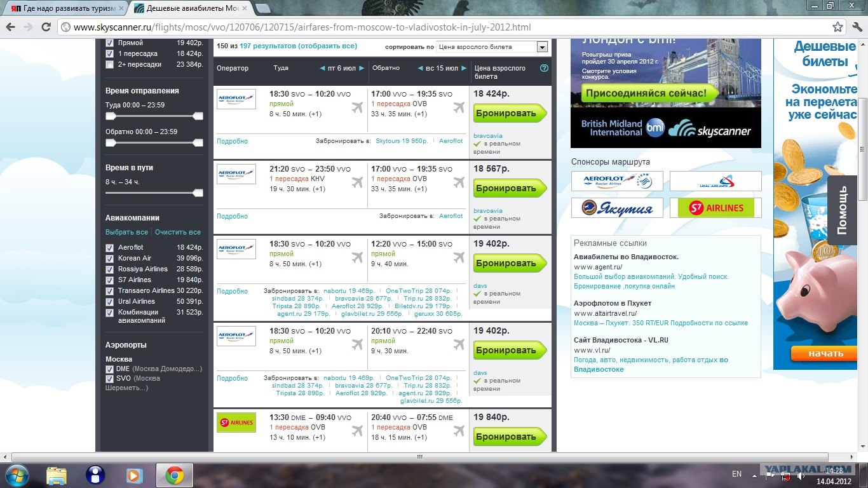Open the Сайт Владивостока - VL.RU ad link
This screenshot has height=488, width=868.
point(621,340)
